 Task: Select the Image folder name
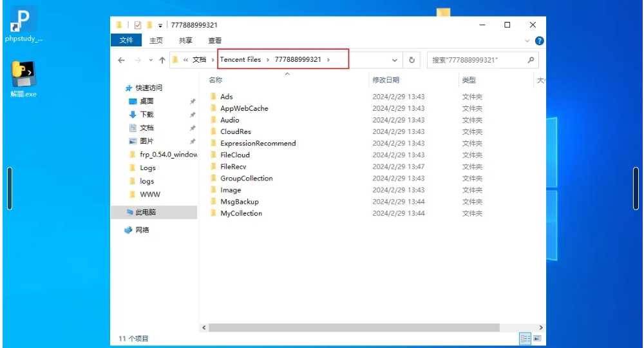(231, 190)
